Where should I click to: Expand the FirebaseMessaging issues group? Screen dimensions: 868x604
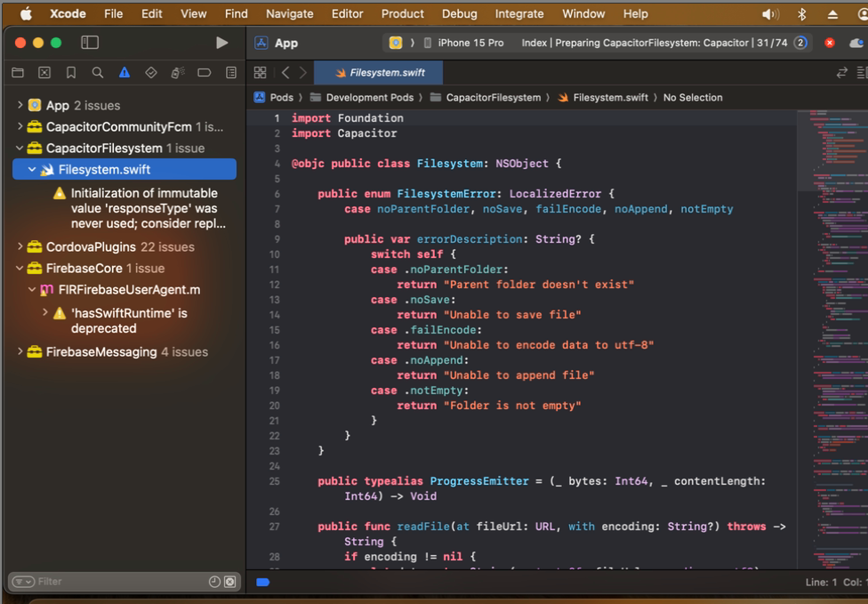pos(20,351)
